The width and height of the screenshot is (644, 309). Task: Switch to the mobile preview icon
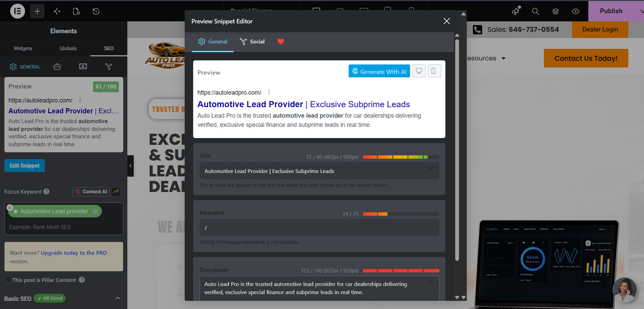pyautogui.click(x=434, y=71)
